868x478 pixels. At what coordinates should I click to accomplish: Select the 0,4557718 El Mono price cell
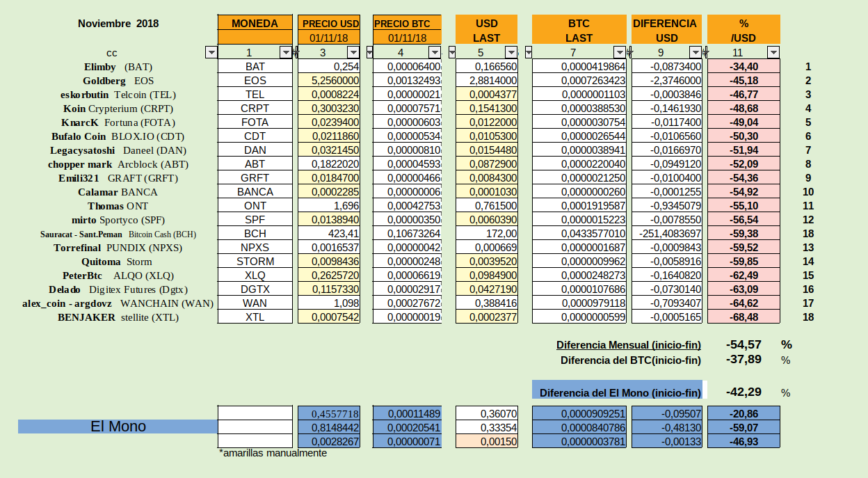coord(329,413)
